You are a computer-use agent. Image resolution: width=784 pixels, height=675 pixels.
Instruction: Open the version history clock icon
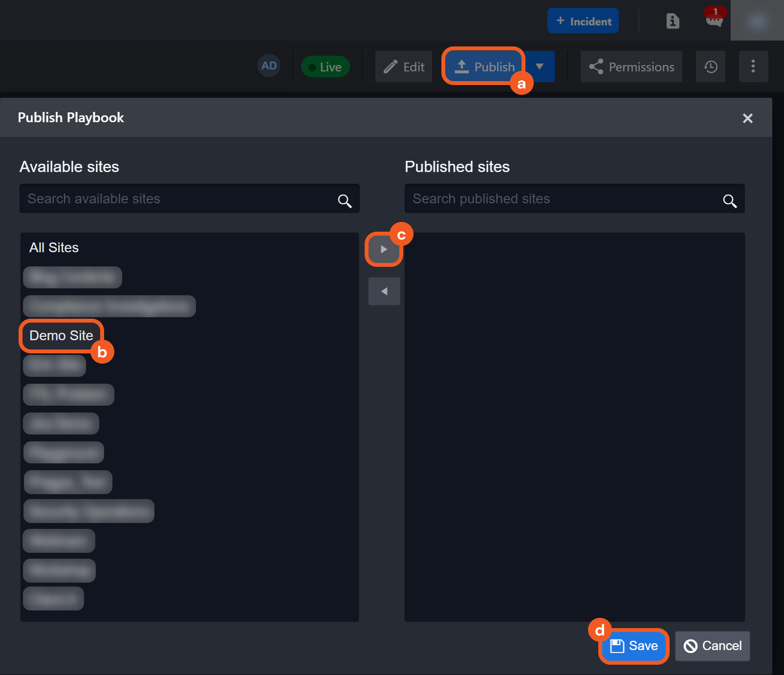click(x=710, y=67)
